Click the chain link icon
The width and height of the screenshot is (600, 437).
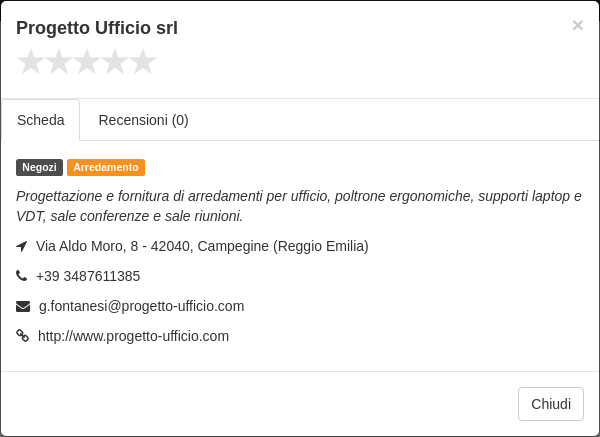(23, 336)
